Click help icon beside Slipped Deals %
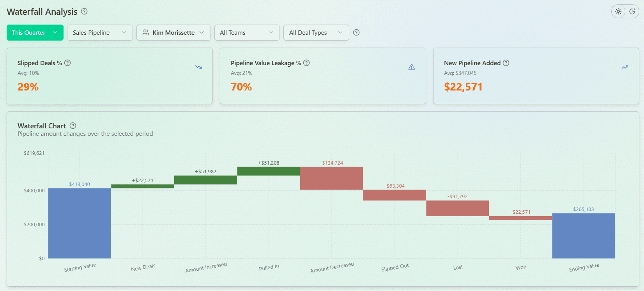This screenshot has width=644, height=291. pos(67,63)
